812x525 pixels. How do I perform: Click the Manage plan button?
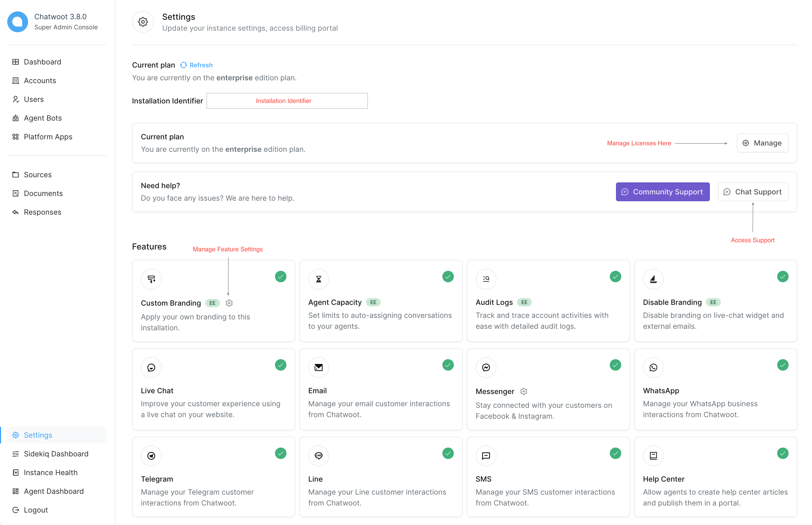pos(762,143)
